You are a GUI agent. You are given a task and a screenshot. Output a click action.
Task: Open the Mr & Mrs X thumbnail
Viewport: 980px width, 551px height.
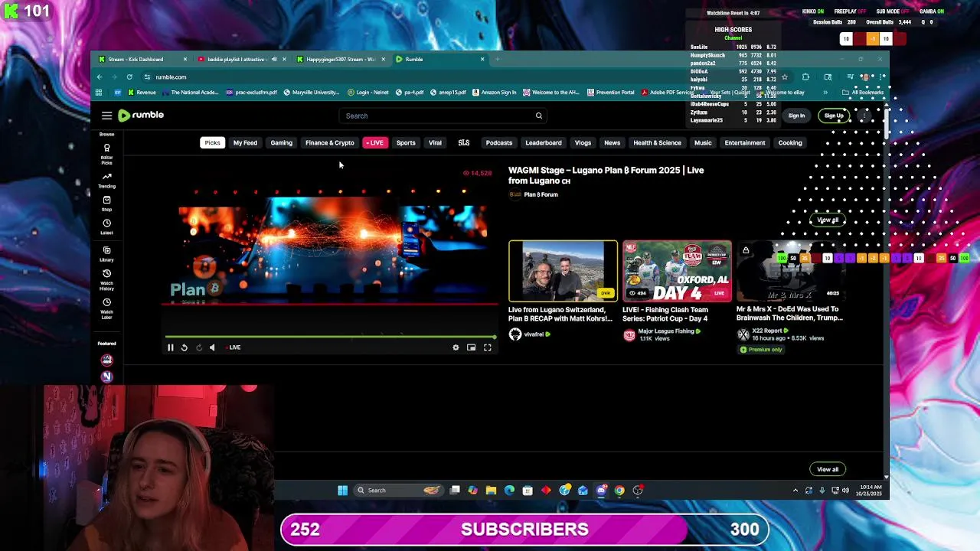(791, 271)
